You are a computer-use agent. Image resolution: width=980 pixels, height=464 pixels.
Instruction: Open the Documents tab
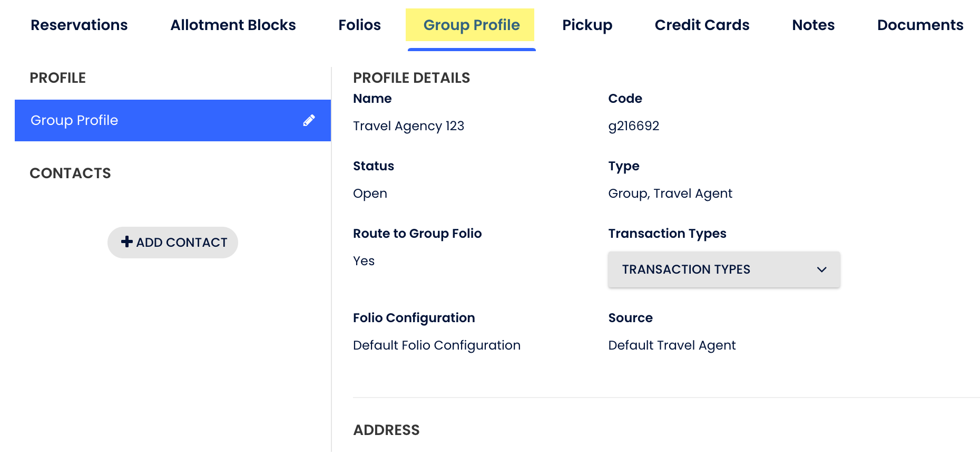920,25
